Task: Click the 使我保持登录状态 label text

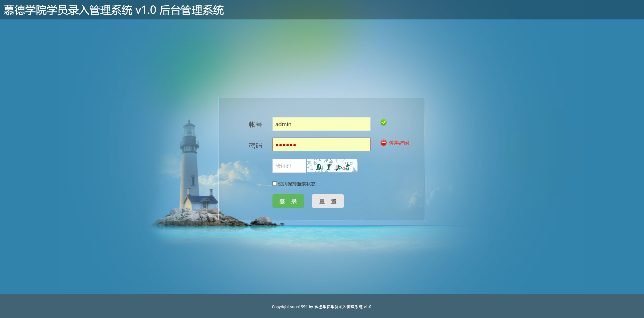Action: [297, 184]
